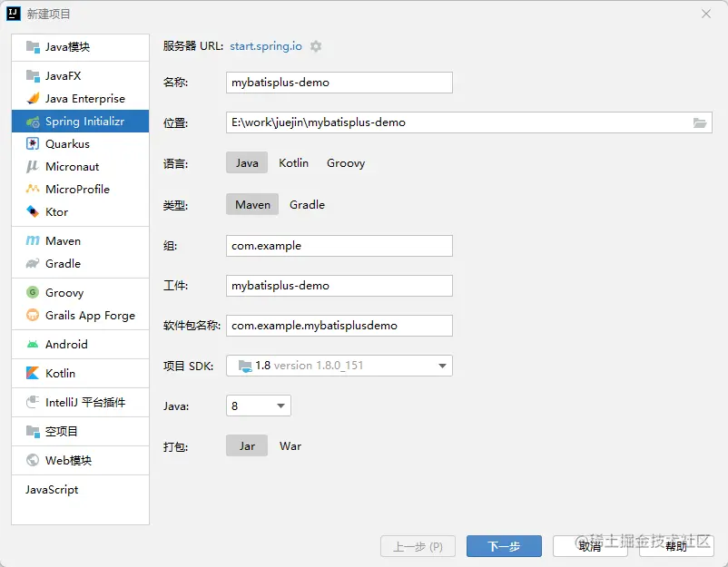Click the Gradle elephant icon in sidebar

33,264
